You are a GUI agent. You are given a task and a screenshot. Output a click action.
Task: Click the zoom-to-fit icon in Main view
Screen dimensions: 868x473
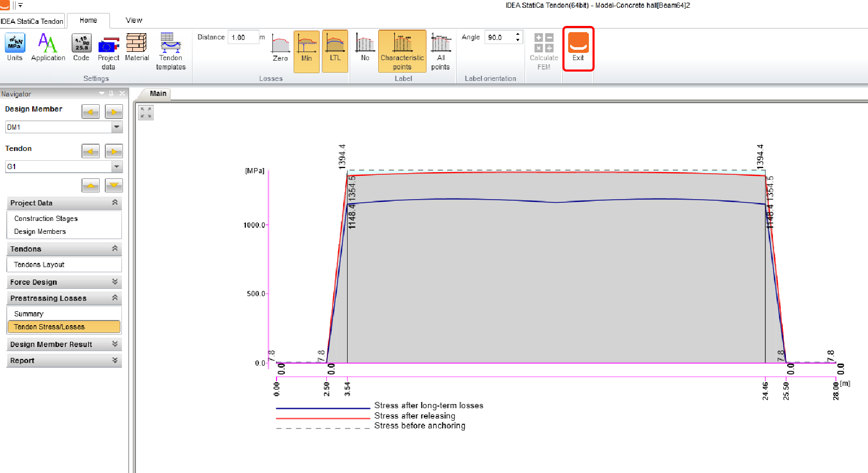[146, 113]
